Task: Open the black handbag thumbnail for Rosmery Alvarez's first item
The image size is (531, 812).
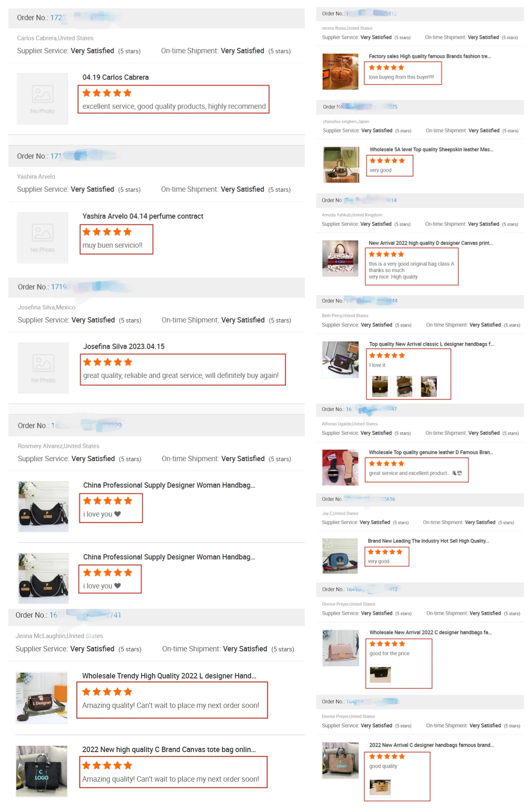Action: [43, 507]
